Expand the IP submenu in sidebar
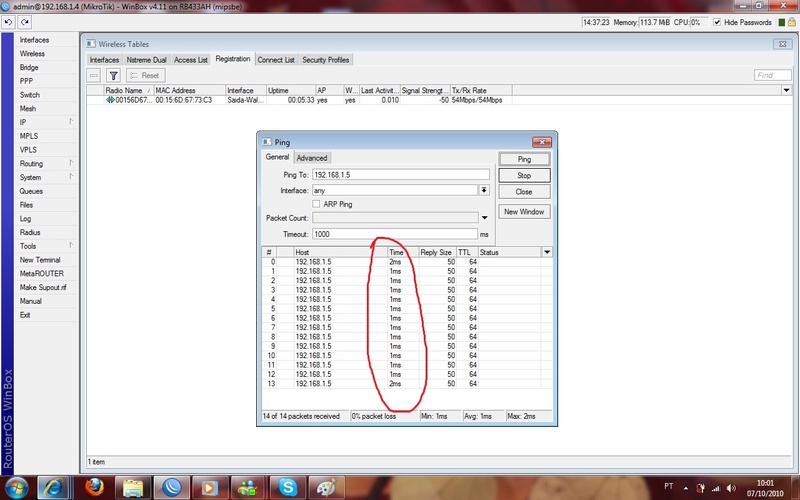This screenshot has width=800, height=500. [x=71, y=121]
